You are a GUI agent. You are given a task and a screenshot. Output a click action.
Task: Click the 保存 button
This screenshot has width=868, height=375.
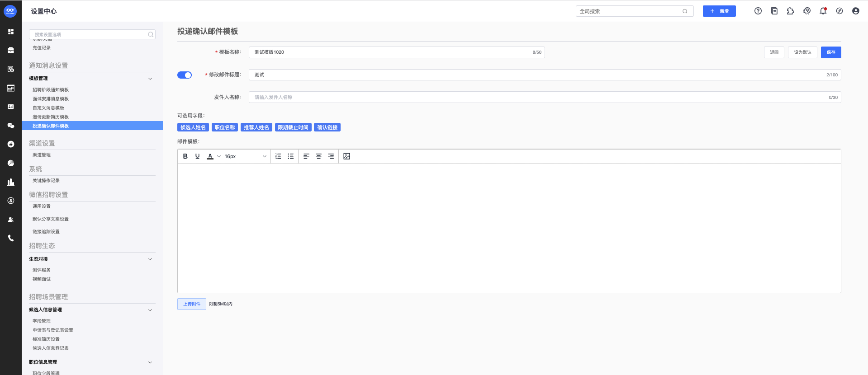(831, 52)
